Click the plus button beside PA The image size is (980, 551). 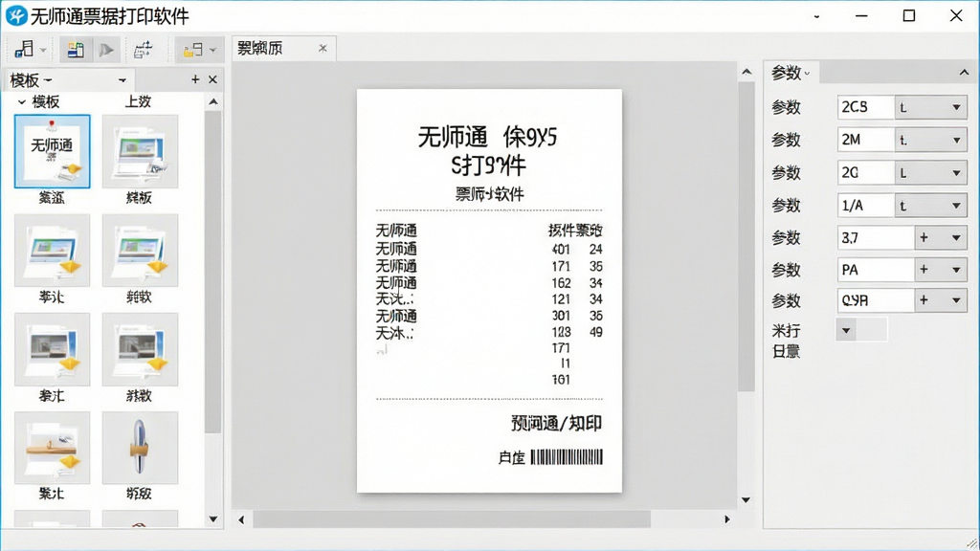924,269
